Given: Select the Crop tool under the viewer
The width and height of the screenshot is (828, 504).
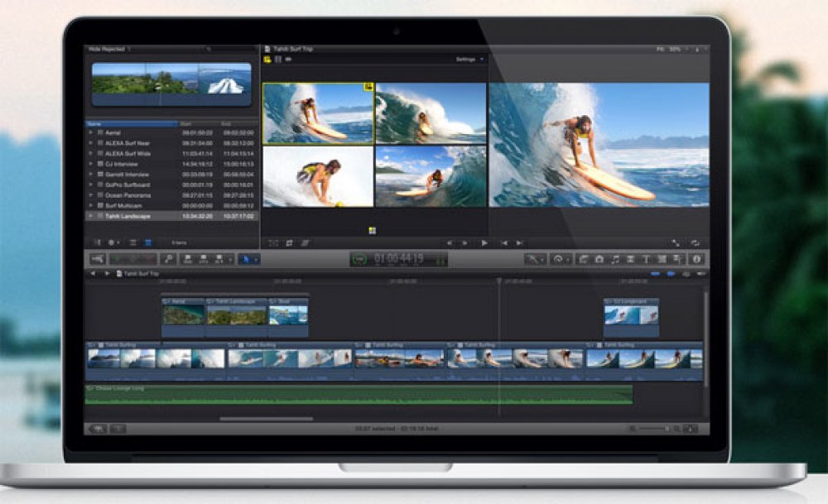Looking at the screenshot, I should [289, 242].
